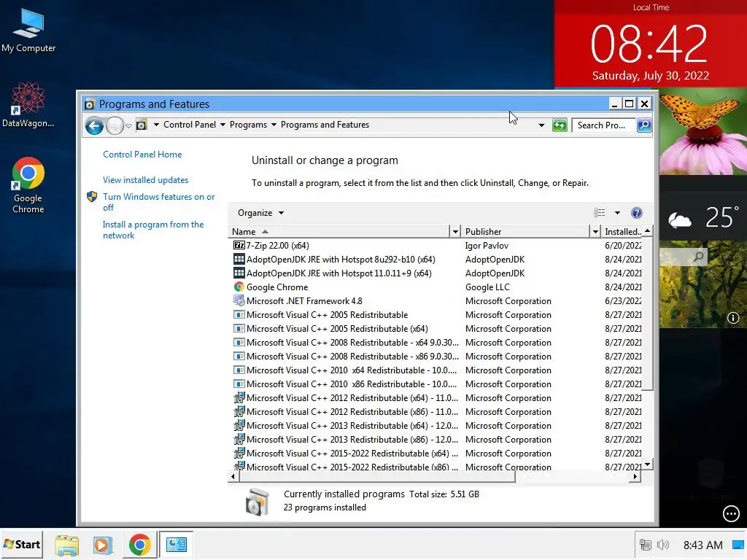Click Install a program from the network
The width and height of the screenshot is (747, 560).
pyautogui.click(x=153, y=230)
